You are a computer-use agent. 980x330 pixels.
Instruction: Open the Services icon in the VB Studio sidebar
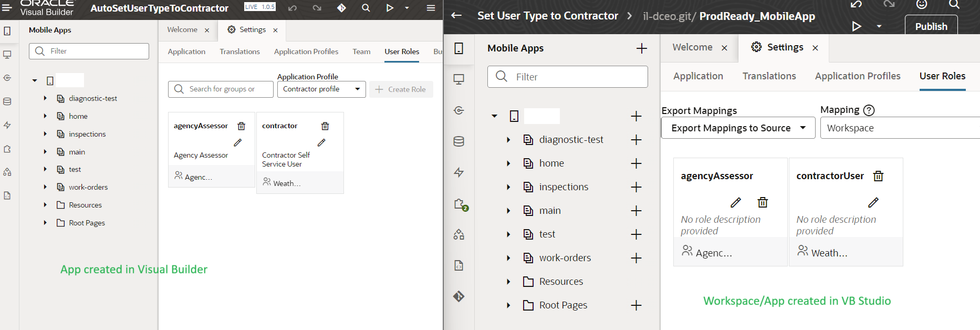tap(458, 110)
